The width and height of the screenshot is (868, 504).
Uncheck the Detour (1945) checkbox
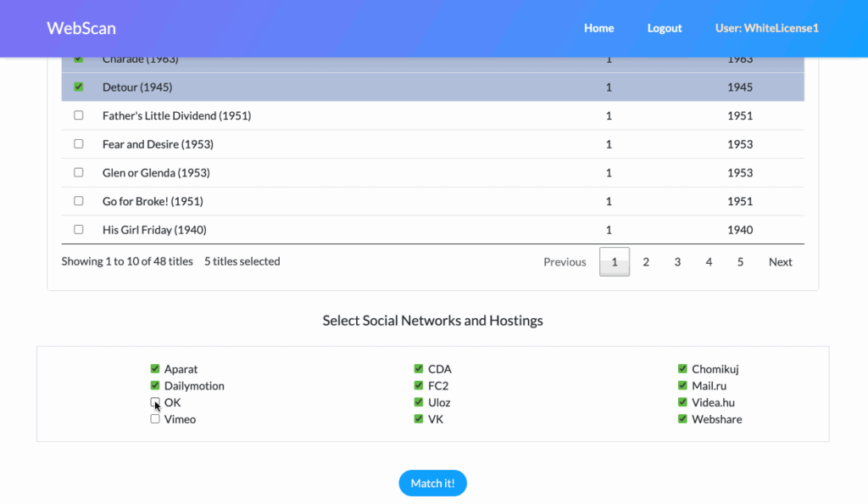79,87
